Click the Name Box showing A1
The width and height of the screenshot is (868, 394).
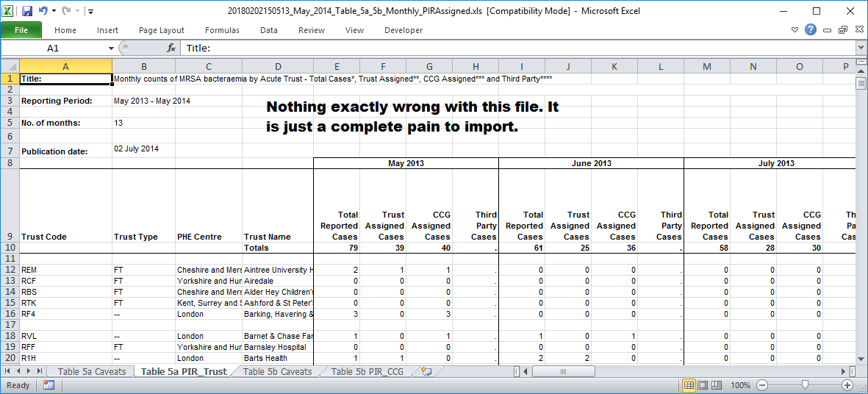pos(53,49)
